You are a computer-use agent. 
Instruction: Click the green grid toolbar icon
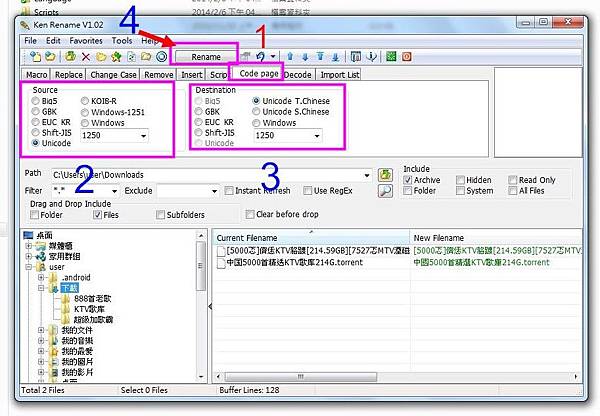(x=391, y=57)
